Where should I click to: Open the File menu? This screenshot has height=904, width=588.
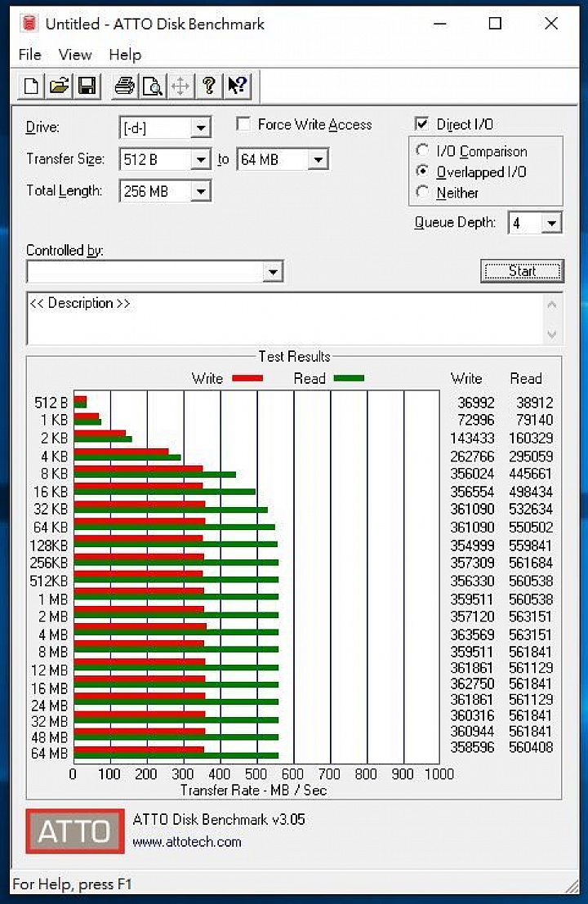(30, 55)
